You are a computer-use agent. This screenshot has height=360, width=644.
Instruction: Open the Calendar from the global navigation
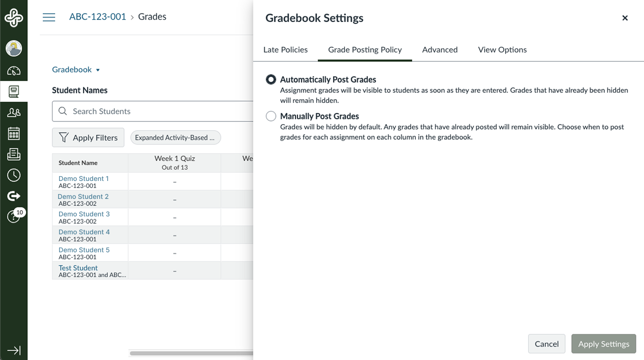point(14,133)
